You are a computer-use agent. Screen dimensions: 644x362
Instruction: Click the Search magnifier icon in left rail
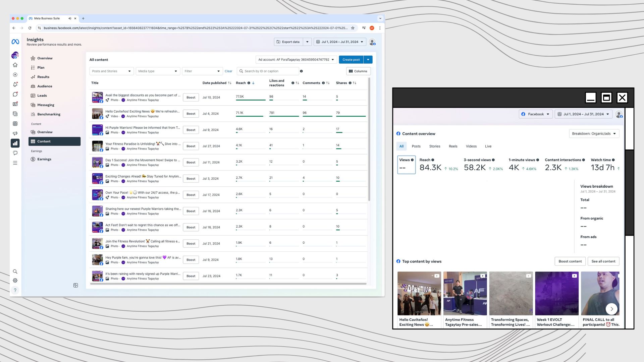click(15, 271)
